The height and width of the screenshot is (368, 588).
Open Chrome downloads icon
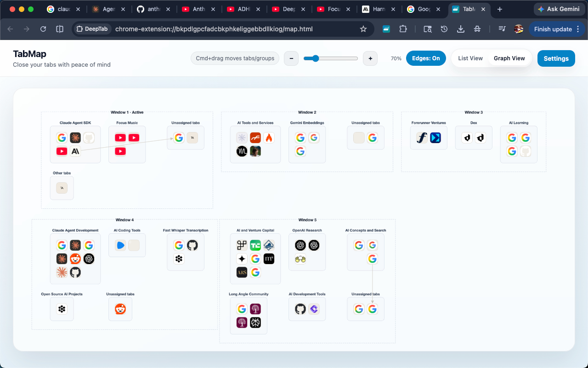tap(461, 29)
